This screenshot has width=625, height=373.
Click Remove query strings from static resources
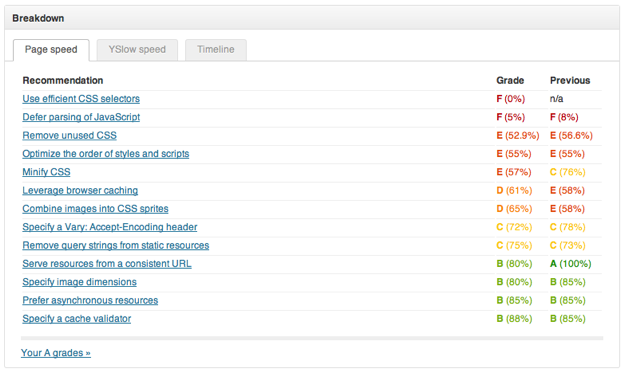[x=116, y=245]
